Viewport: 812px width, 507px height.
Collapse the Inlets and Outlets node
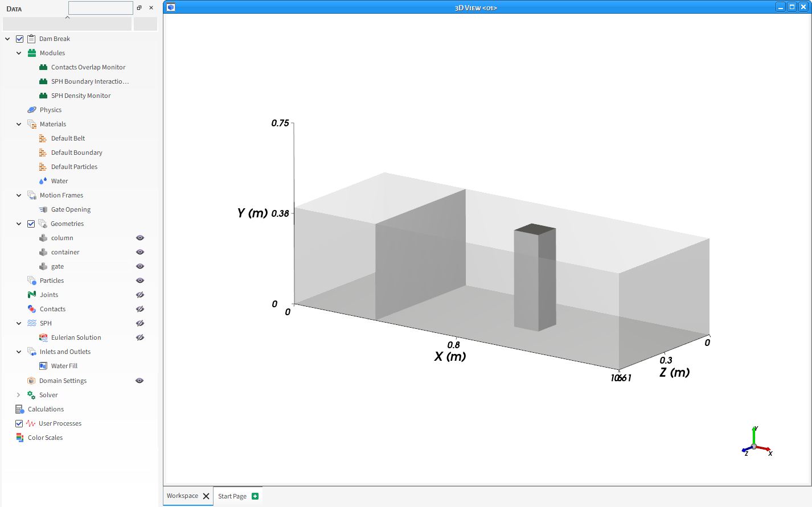19,352
